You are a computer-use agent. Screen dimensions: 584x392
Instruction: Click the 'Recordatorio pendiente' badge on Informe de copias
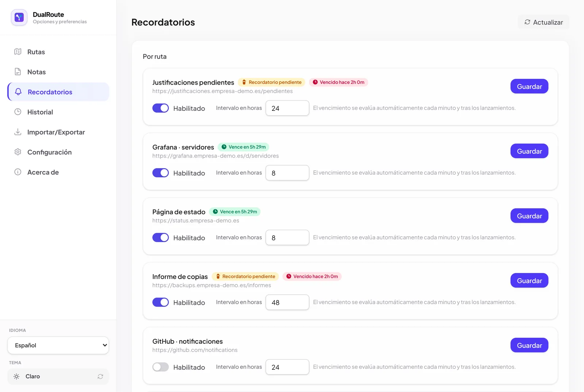(245, 276)
